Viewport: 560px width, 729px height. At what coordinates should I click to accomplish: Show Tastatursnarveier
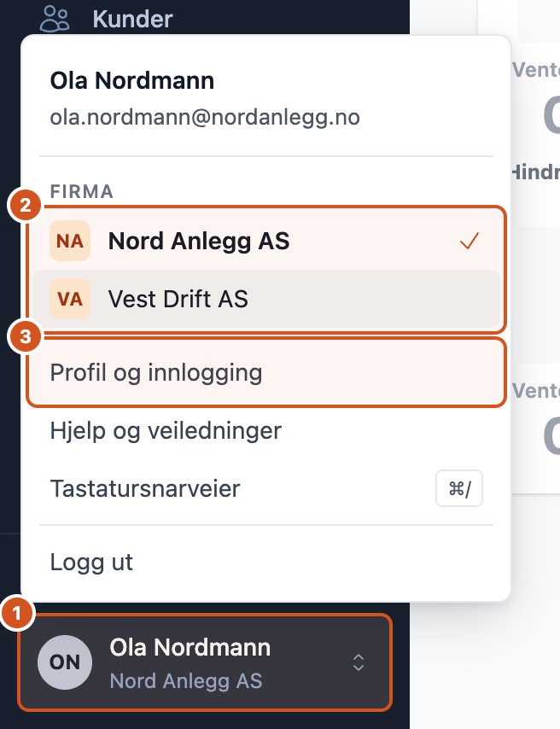[x=266, y=488]
